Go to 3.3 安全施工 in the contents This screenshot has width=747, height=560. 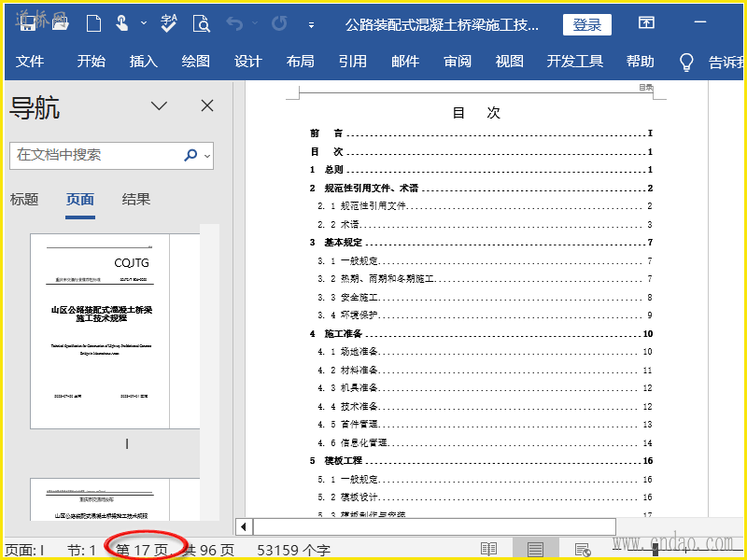pos(485,297)
